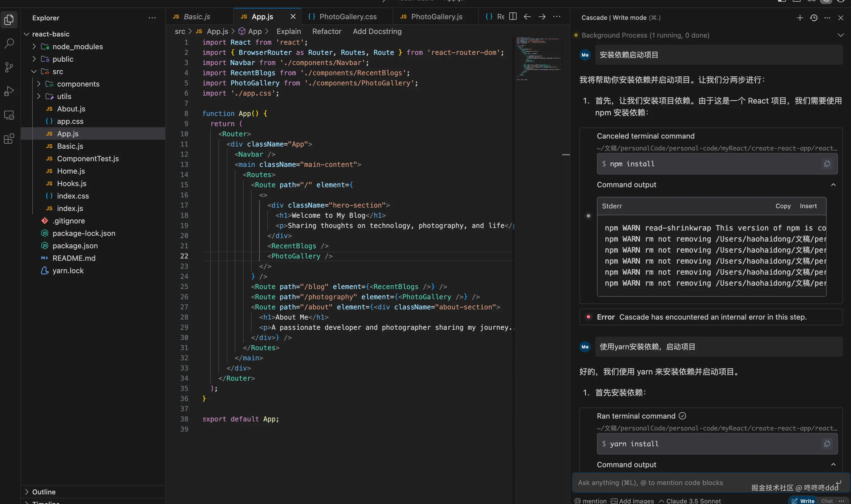Viewport: 851px width, 504px height.
Task: Open the Search view in activity bar
Action: (x=9, y=43)
